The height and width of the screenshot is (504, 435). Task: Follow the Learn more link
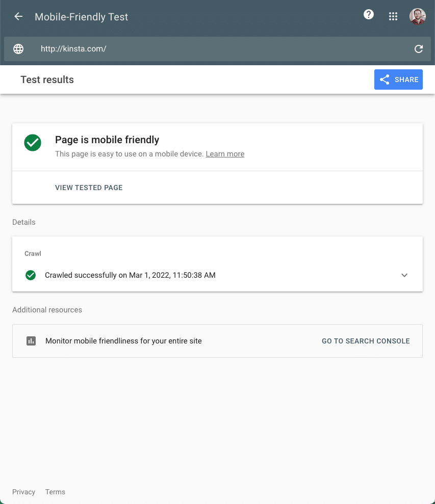225,154
